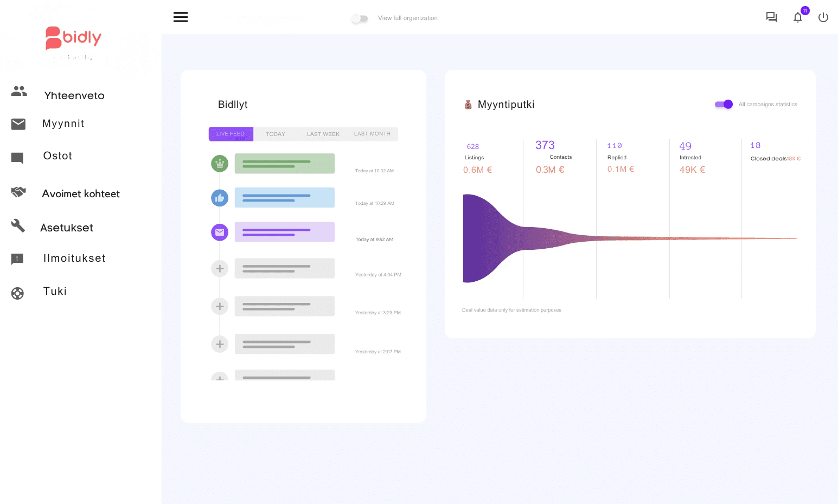838x504 pixels.
Task: Toggle All campaigns statistics switch
Action: 724,104
